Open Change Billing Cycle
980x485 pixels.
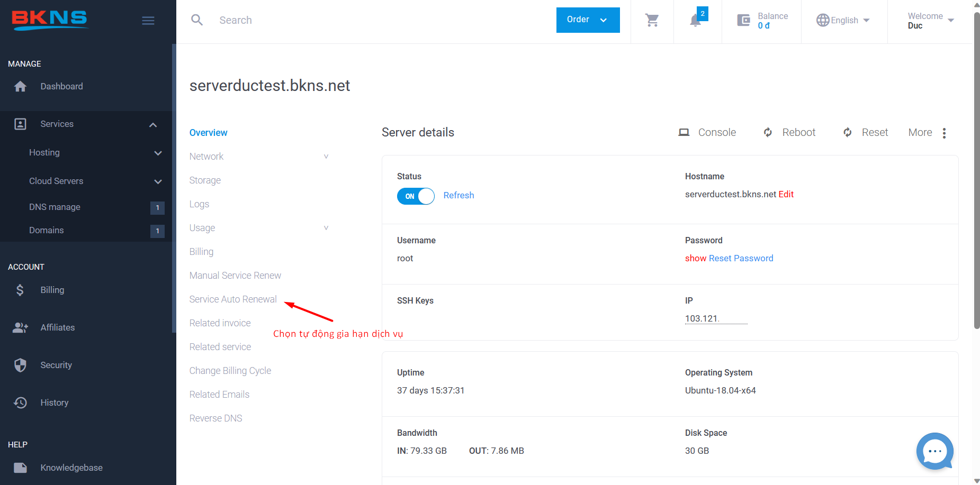pos(230,371)
